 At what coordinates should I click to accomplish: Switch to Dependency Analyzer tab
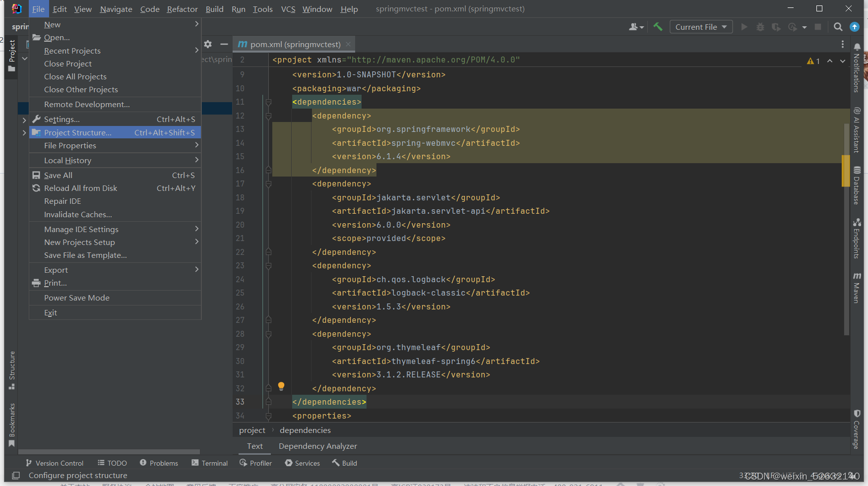(x=318, y=446)
